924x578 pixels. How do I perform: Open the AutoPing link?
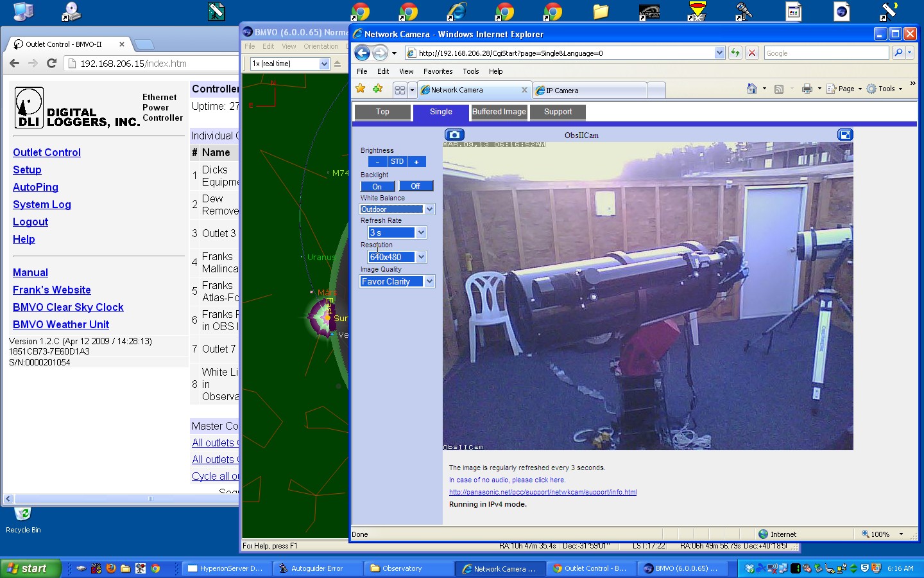[x=35, y=187]
